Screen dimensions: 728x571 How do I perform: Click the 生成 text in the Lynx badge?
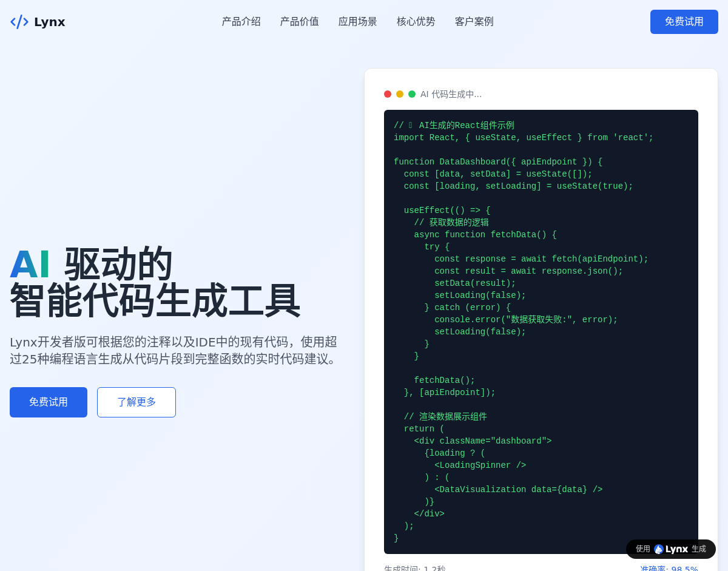click(x=699, y=549)
